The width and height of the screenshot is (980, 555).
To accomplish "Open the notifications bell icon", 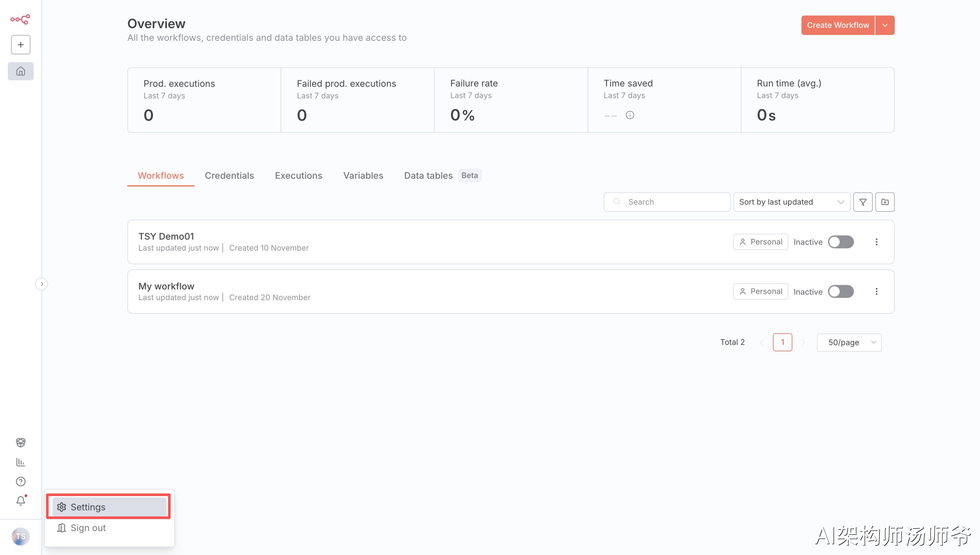I will [20, 501].
